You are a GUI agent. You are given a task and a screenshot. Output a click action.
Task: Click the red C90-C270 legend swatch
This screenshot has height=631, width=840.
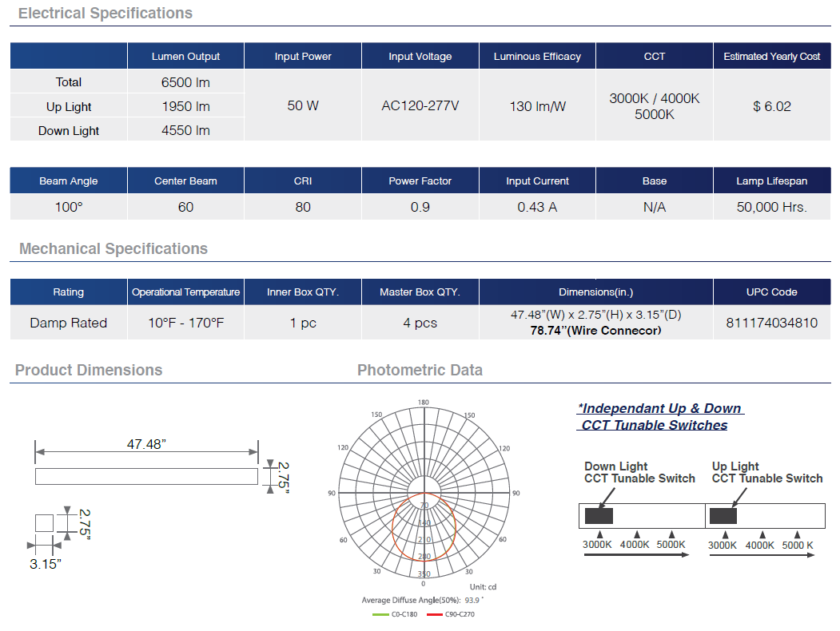(x=435, y=614)
